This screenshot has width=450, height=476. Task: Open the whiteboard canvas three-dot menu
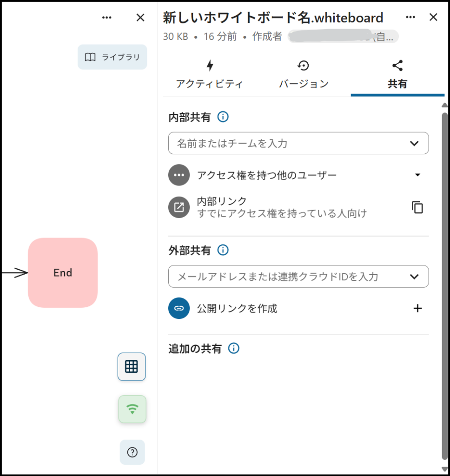click(x=107, y=18)
